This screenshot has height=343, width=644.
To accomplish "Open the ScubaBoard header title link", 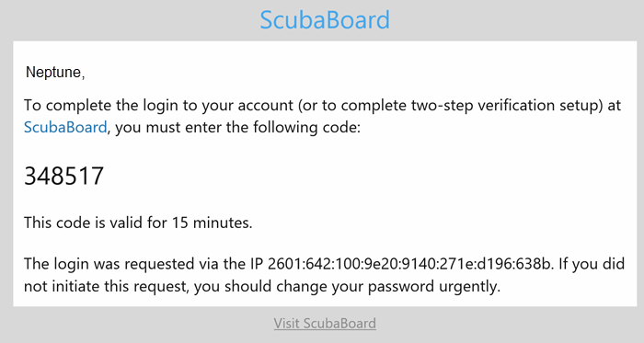I will pos(325,19).
